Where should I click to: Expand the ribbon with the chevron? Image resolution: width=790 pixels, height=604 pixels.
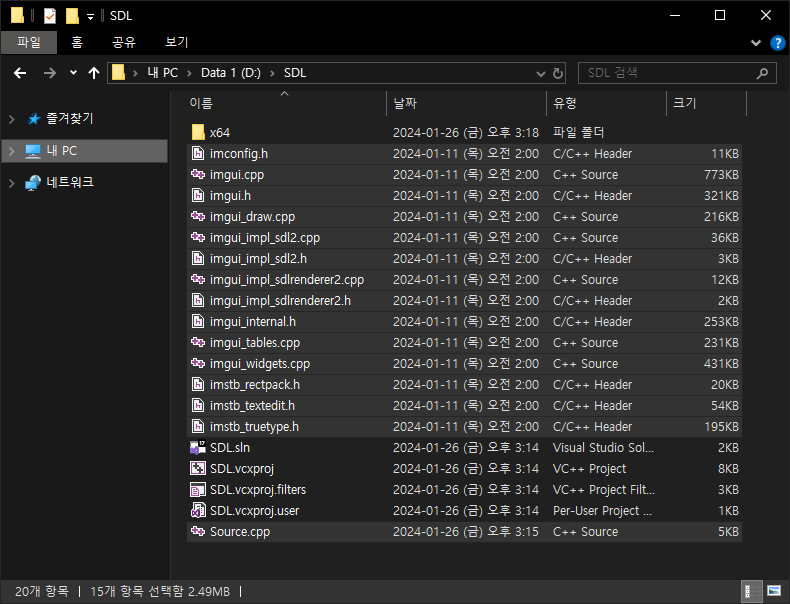(756, 43)
